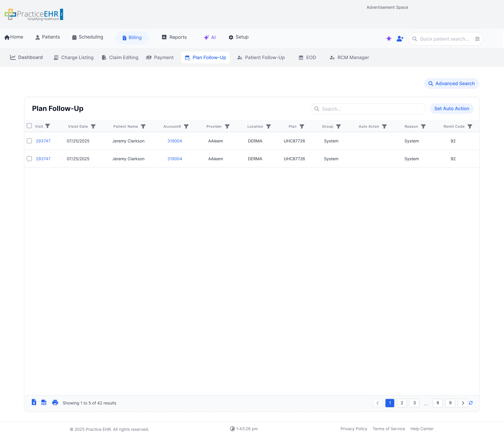Viewport: 504px width, 437px height.
Task: Select all rows with header checkbox
Action: pos(29,125)
